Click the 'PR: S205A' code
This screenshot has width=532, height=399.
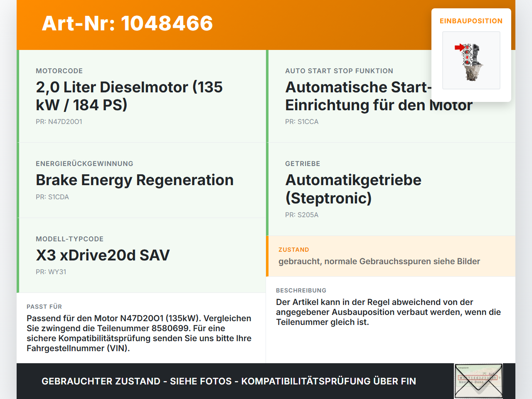(x=302, y=215)
